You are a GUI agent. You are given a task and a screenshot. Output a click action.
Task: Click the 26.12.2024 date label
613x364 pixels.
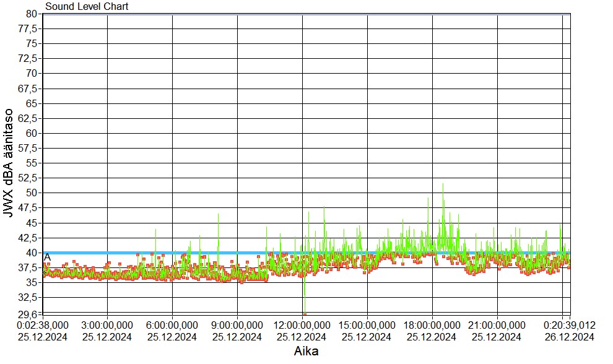[568, 337]
